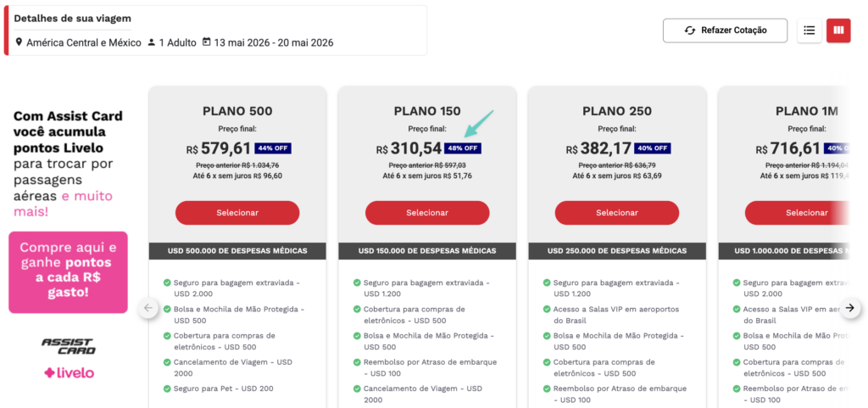
Task: Select the red column view icon
Action: coord(838,31)
